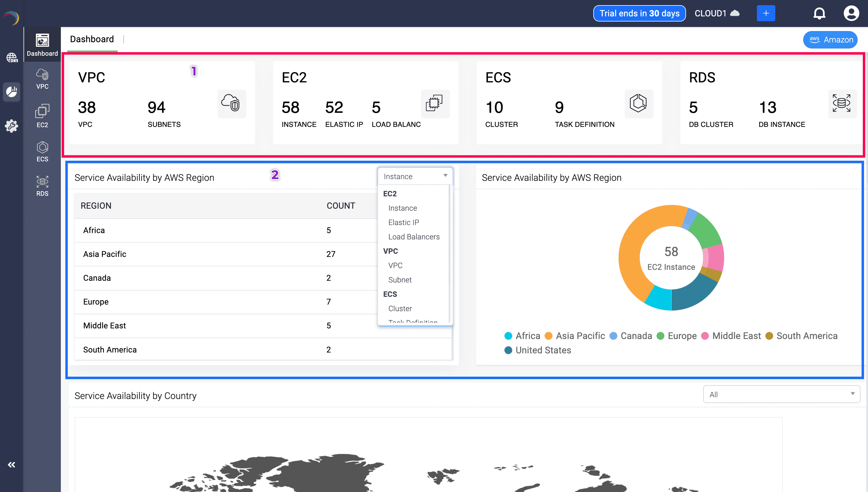Screen dimensions: 868x492
Task: Click the blue plus add button
Action: click(x=766, y=13)
